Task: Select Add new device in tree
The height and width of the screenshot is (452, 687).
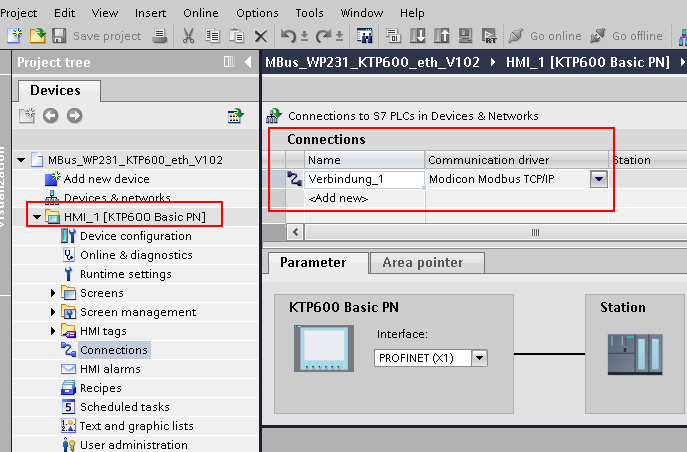Action: pos(106,179)
